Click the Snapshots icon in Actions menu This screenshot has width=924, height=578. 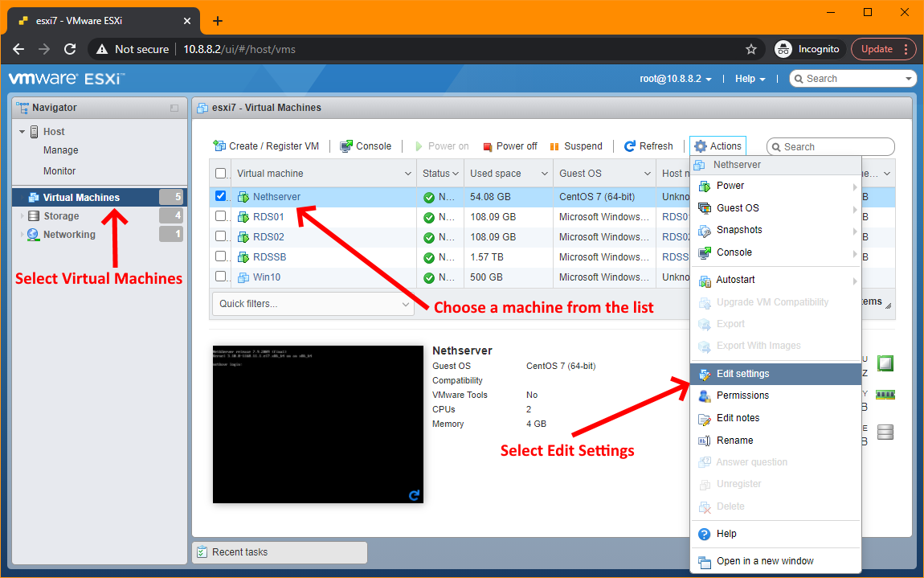click(x=704, y=231)
